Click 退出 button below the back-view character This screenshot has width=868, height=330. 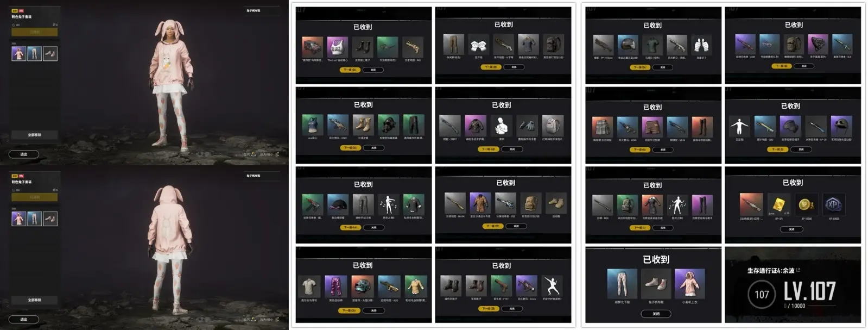[x=24, y=319]
